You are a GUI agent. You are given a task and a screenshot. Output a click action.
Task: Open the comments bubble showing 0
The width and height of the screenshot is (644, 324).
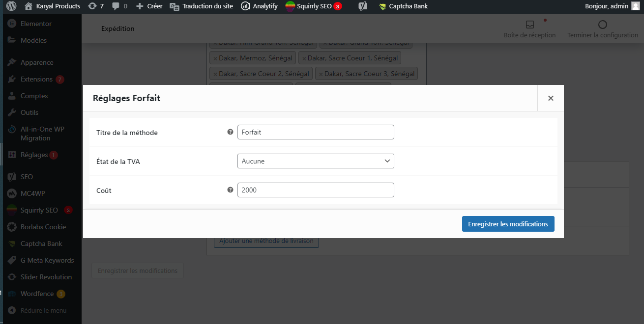pyautogui.click(x=119, y=6)
